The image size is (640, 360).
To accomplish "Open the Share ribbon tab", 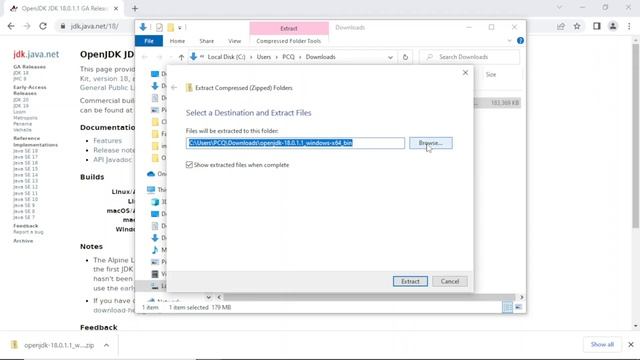I will [207, 41].
